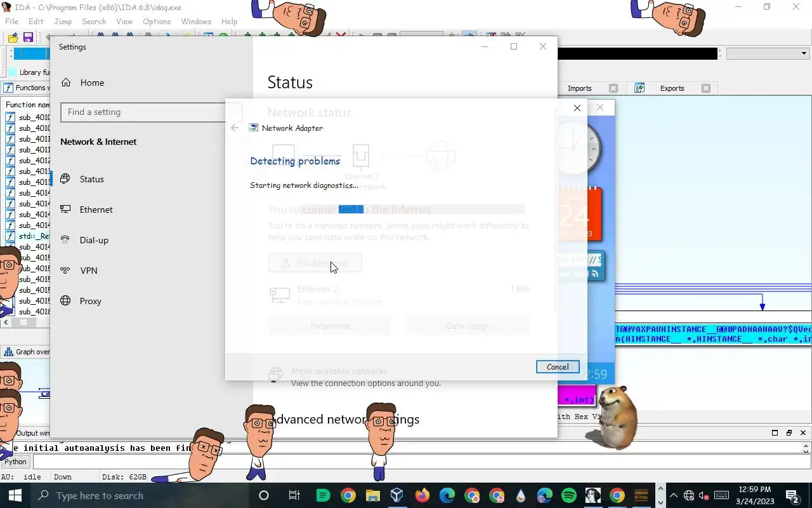
Task: Click the Exports tab icon
Action: (x=639, y=88)
